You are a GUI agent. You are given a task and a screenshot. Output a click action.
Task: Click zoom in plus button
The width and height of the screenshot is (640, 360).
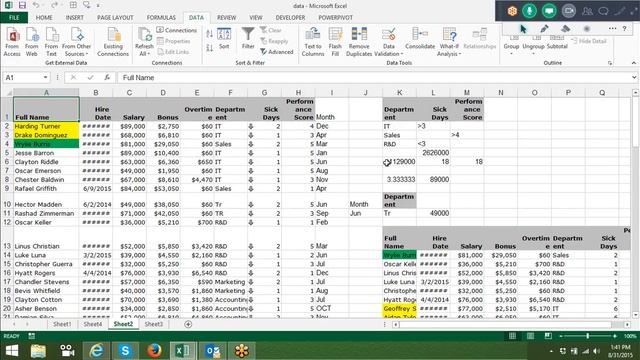point(615,336)
